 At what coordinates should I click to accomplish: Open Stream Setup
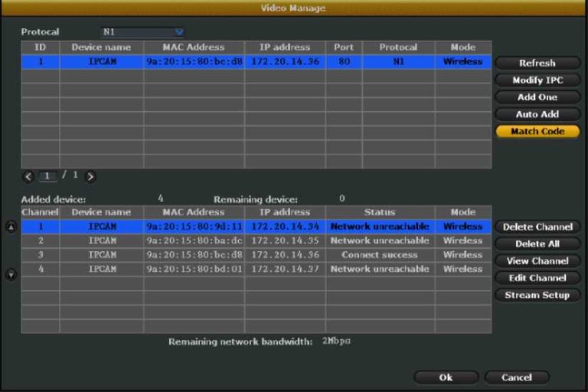pyautogui.click(x=537, y=296)
